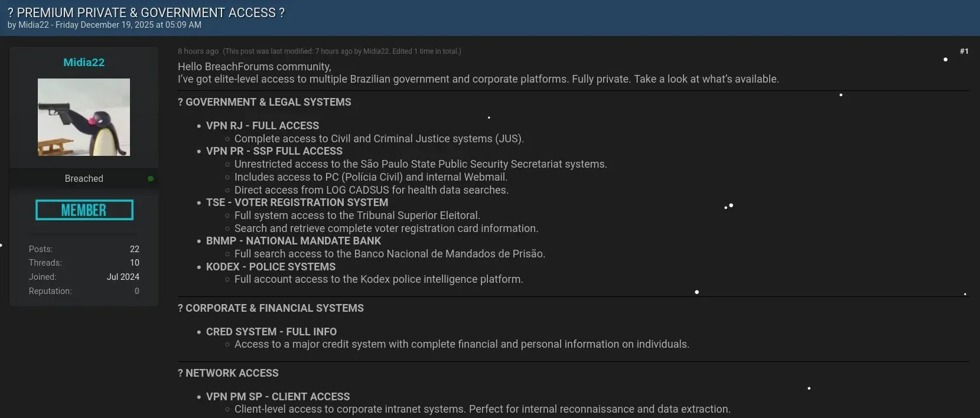Click the '8 hours ago' timestamp
The height and width of the screenshot is (418, 980).
point(198,51)
